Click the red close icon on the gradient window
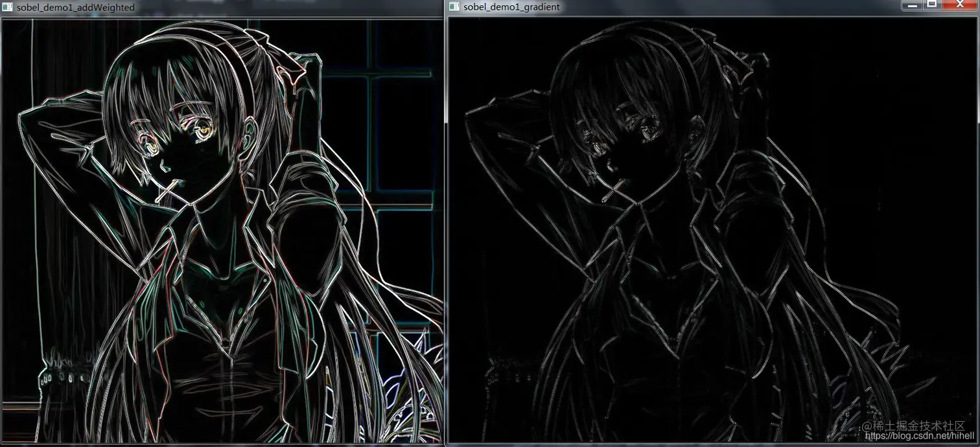This screenshot has width=980, height=447. coord(960,5)
